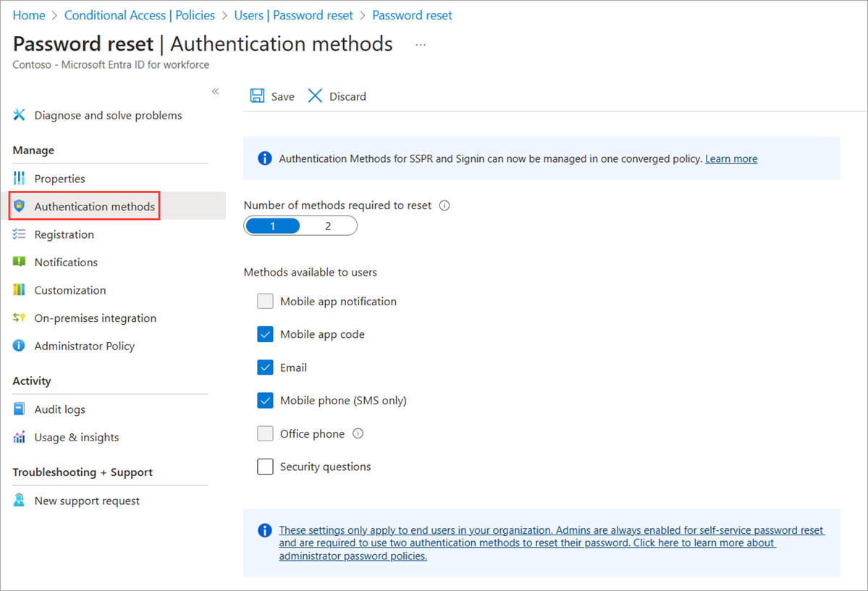Set required methods to 2
868x591 pixels.
(328, 226)
